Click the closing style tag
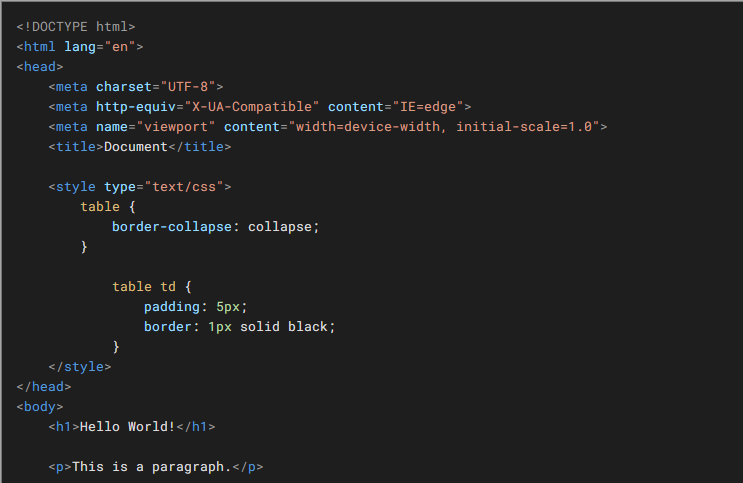This screenshot has width=743, height=483. [x=80, y=366]
